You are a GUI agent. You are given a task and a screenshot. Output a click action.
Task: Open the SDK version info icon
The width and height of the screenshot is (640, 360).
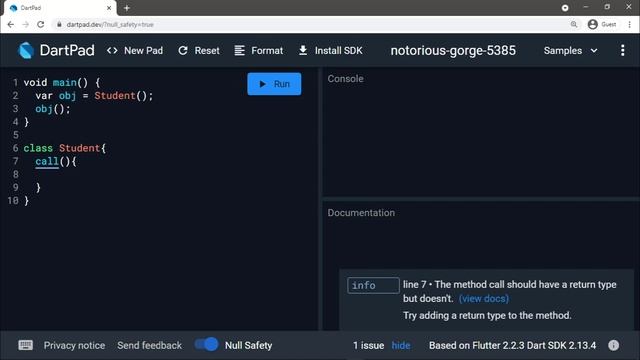pos(613,345)
